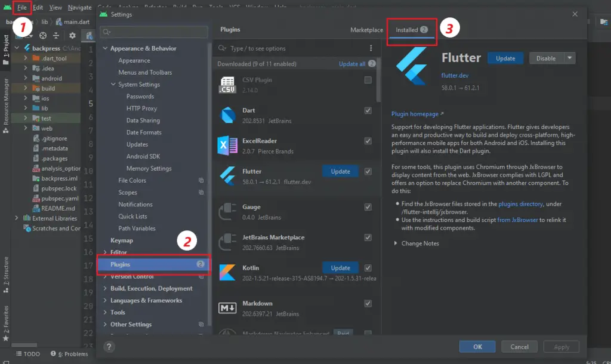Open the Resource Manager side tab
The width and height of the screenshot is (611, 364).
[x=6, y=105]
